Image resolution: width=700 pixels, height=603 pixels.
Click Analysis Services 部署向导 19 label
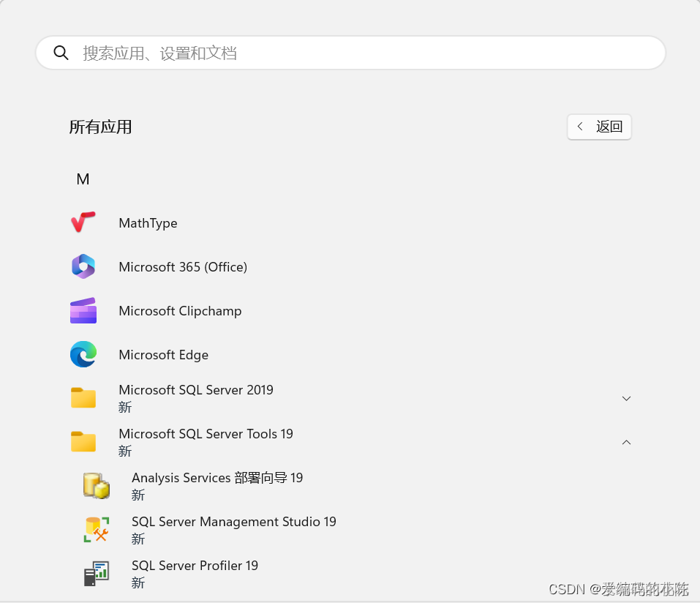point(217,477)
